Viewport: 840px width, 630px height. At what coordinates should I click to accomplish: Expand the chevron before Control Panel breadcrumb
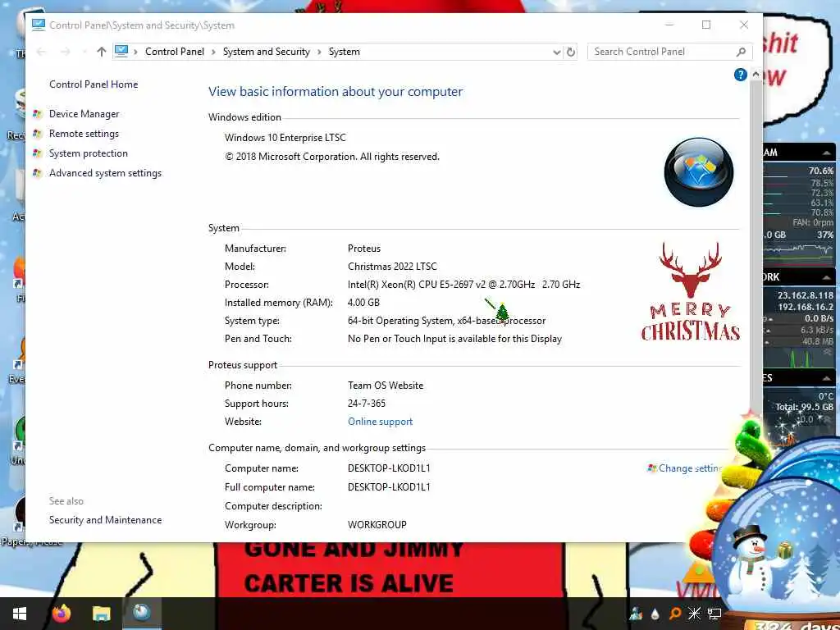pyautogui.click(x=135, y=52)
